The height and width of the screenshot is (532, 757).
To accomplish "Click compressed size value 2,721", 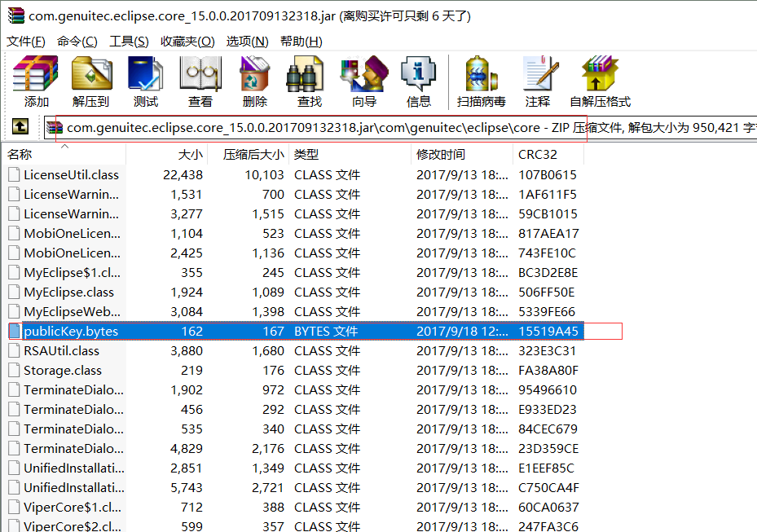I will (268, 487).
